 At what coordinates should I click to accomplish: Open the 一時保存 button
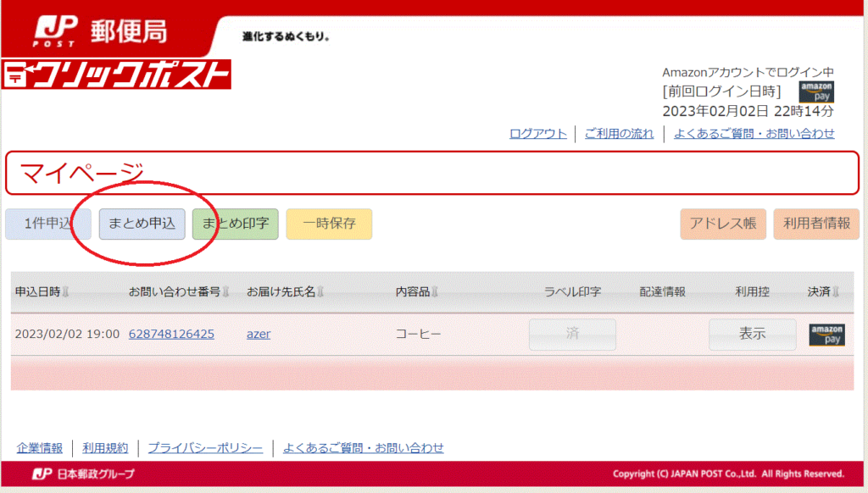[x=329, y=224]
